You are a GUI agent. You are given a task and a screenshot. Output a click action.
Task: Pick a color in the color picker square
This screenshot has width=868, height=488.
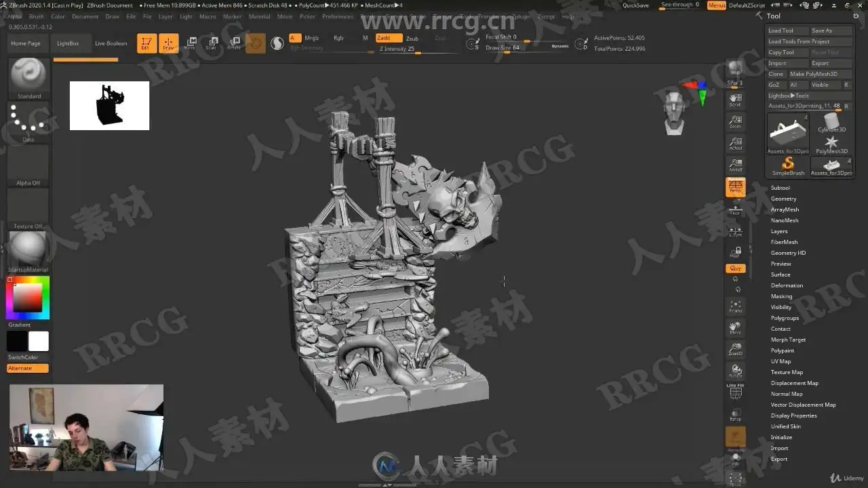tap(28, 298)
